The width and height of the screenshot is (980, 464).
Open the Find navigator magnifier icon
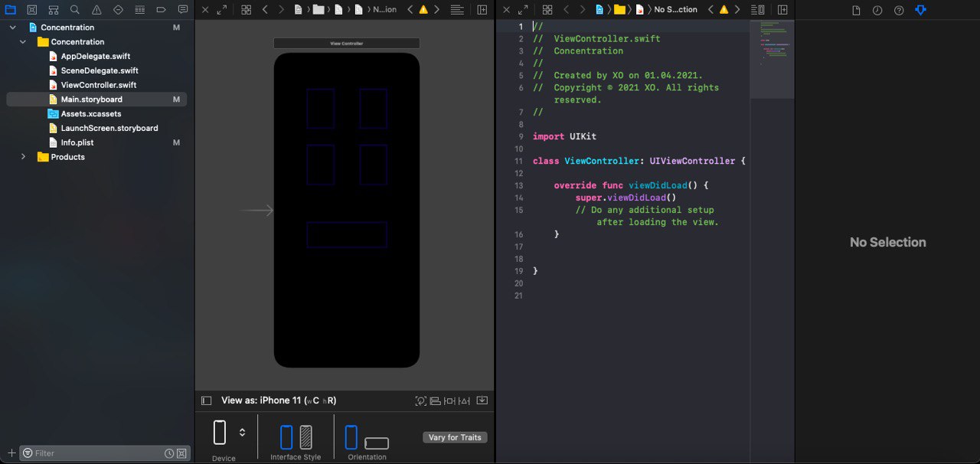pyautogui.click(x=74, y=10)
